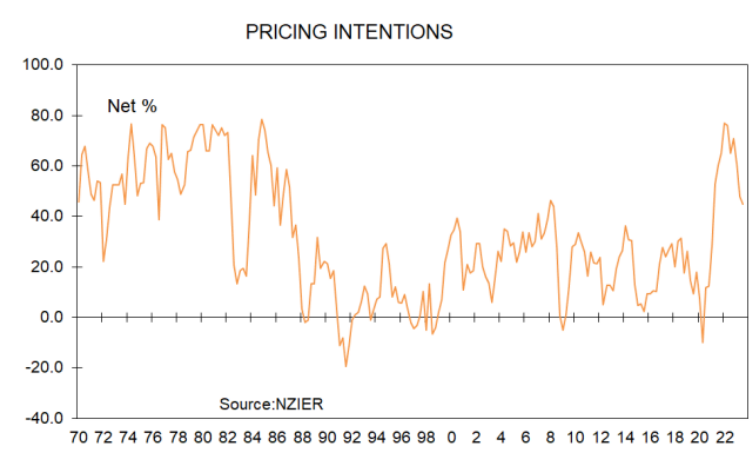Select the Net % label

pos(132,106)
